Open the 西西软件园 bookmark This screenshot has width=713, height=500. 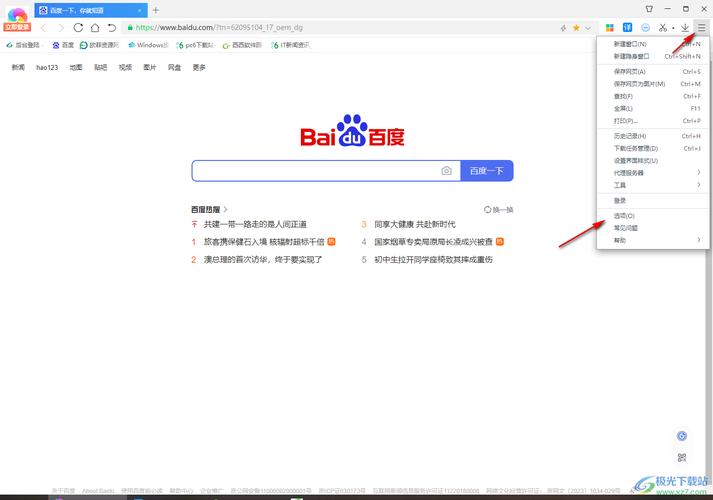tap(242, 45)
